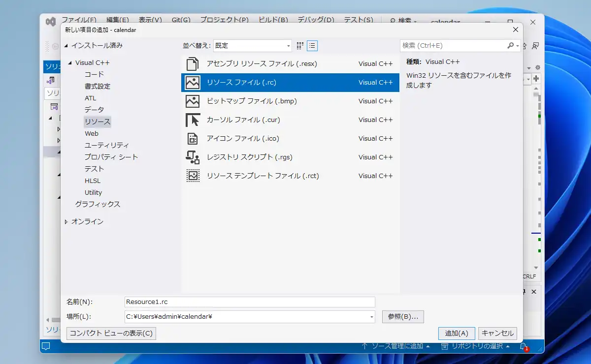Open the プロジェクト(P) menu
This screenshot has width=591, height=364.
(x=224, y=20)
